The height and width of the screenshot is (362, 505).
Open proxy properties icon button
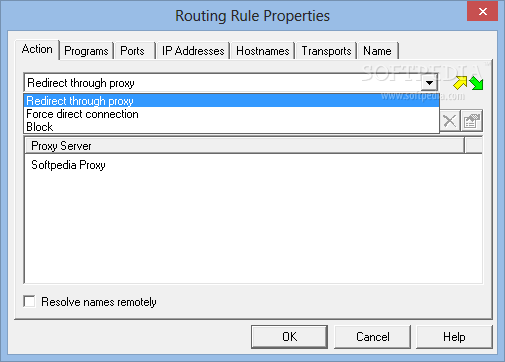472,121
